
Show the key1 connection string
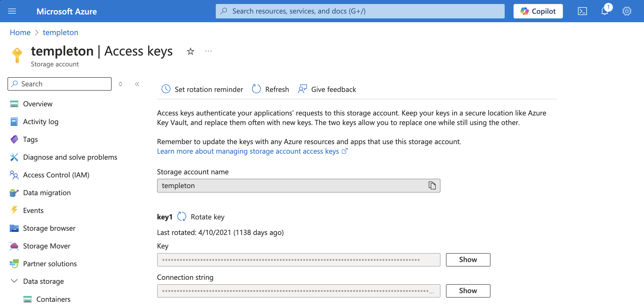tap(468, 291)
